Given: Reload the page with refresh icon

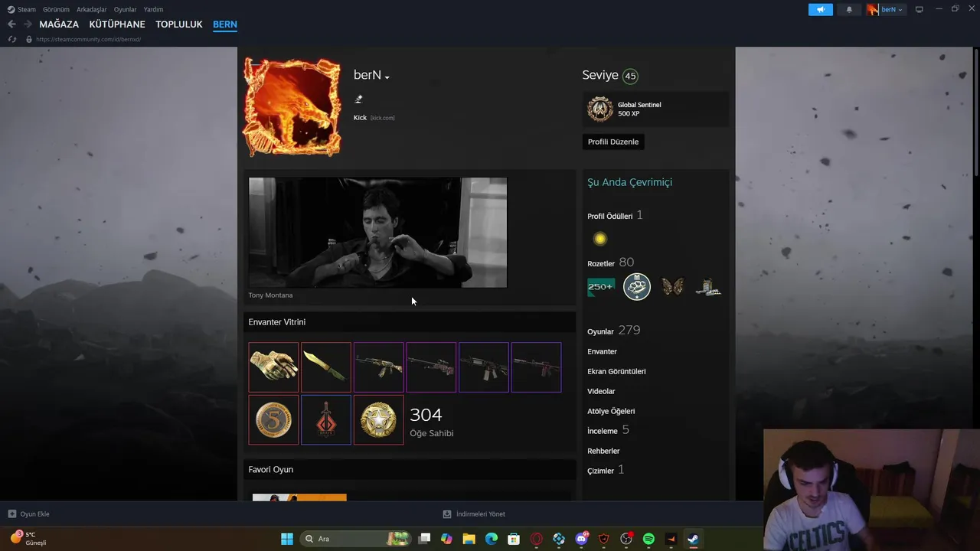Looking at the screenshot, I should click(x=12, y=39).
